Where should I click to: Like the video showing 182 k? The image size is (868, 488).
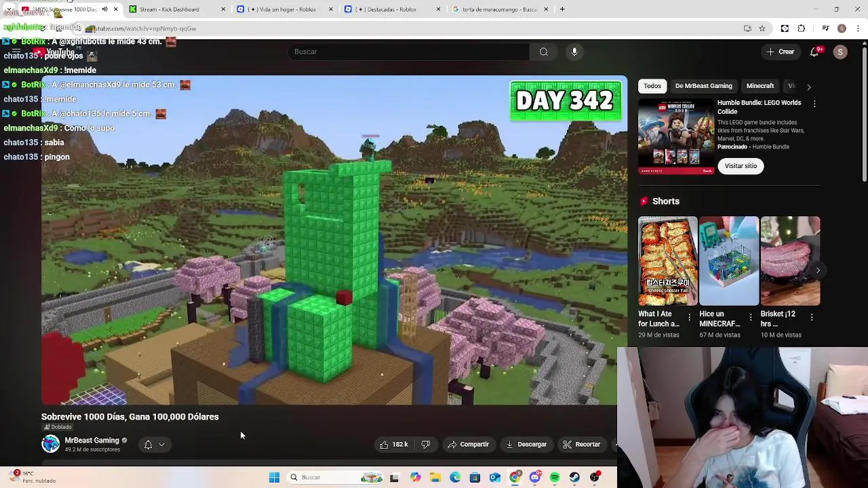[x=393, y=445]
